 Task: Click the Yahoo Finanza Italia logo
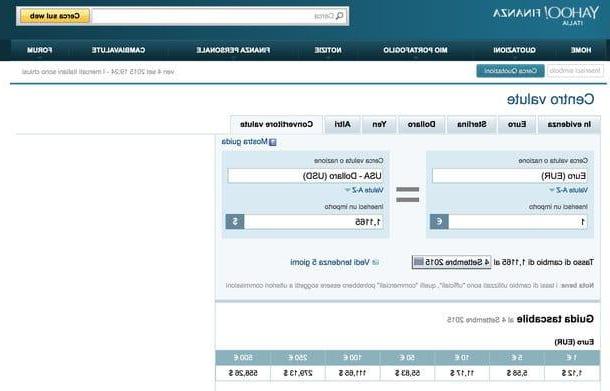pos(545,16)
